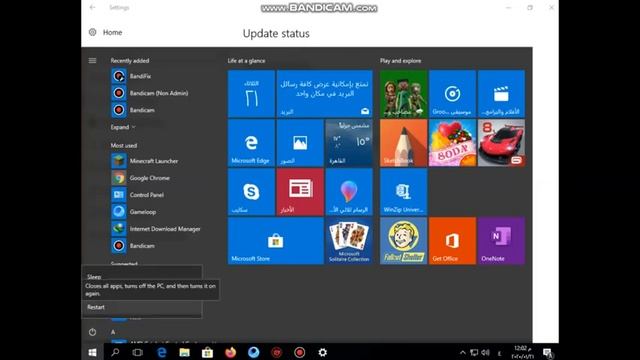The height and width of the screenshot is (360, 640).
Task: Open Task View on the taskbar
Action: coord(138,352)
